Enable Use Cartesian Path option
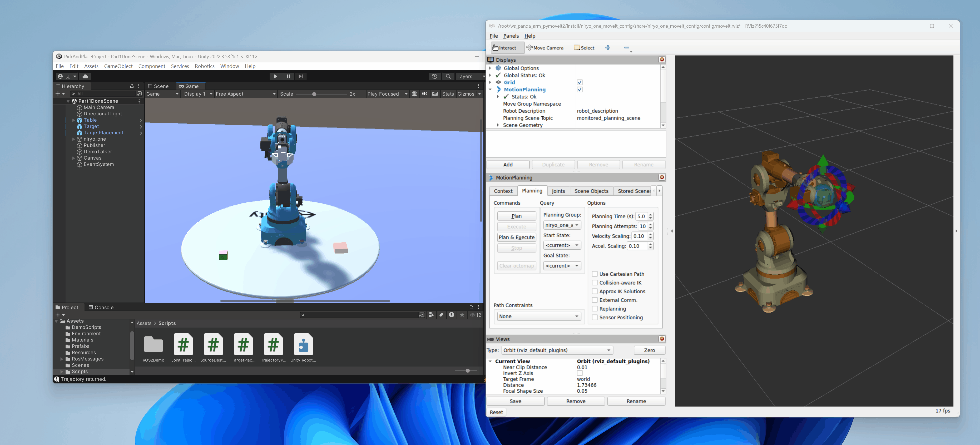980x445 pixels. [595, 274]
